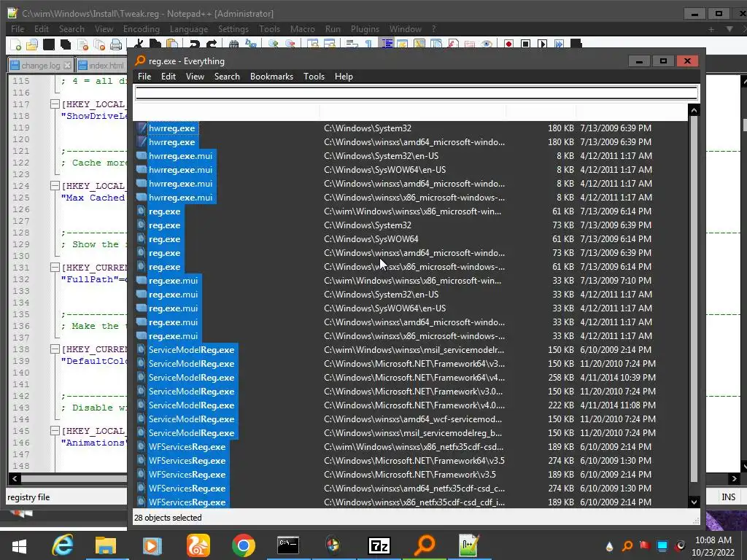Click Zoom Out icon in Notepad++ toolbar

[290, 44]
